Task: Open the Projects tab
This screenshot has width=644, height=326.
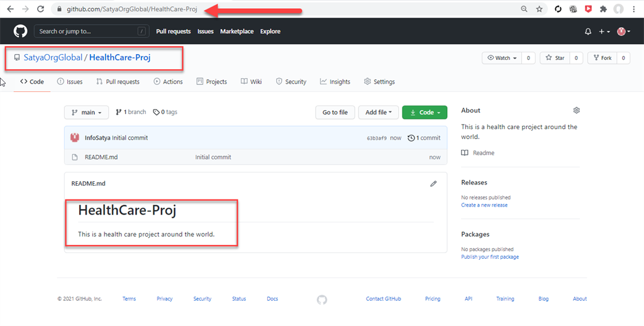Action: (x=211, y=81)
